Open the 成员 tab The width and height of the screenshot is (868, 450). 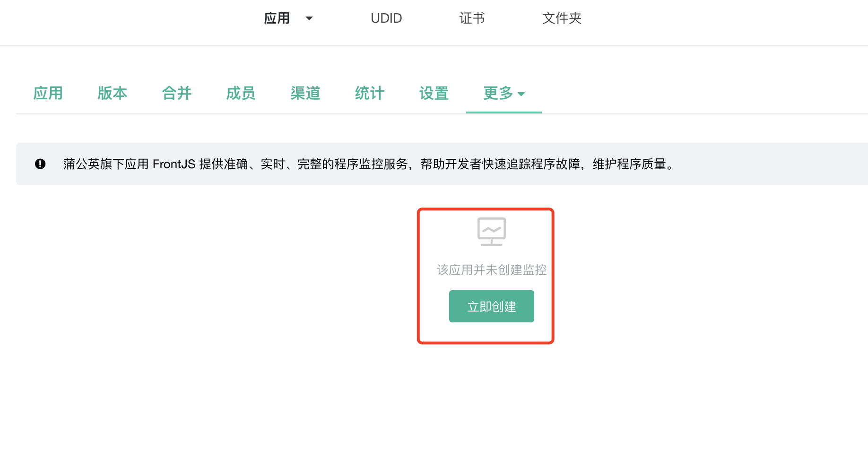pyautogui.click(x=241, y=93)
